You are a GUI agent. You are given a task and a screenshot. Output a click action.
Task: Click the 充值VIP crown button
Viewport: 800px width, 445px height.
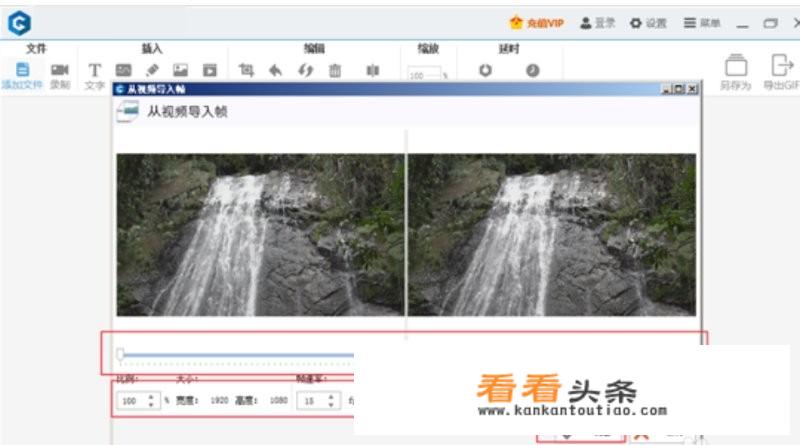[537, 23]
